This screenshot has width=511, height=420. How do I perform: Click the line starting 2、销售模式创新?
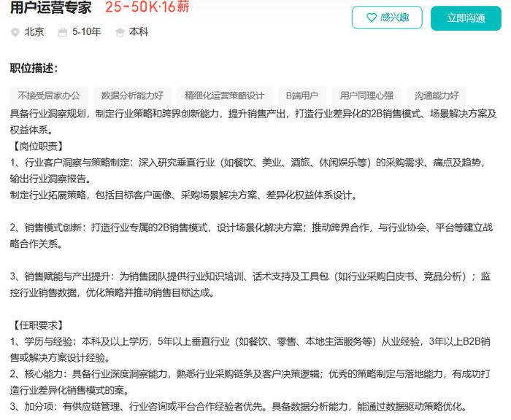[x=251, y=227]
